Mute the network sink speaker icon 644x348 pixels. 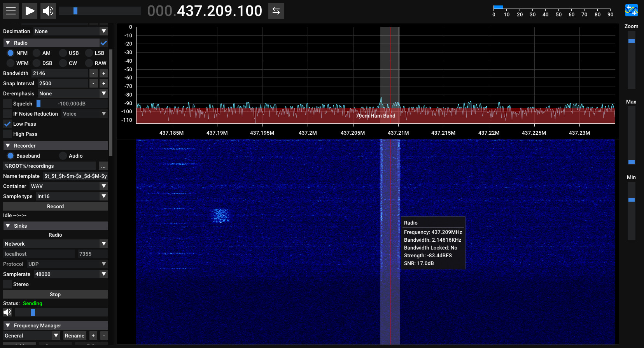(7, 312)
